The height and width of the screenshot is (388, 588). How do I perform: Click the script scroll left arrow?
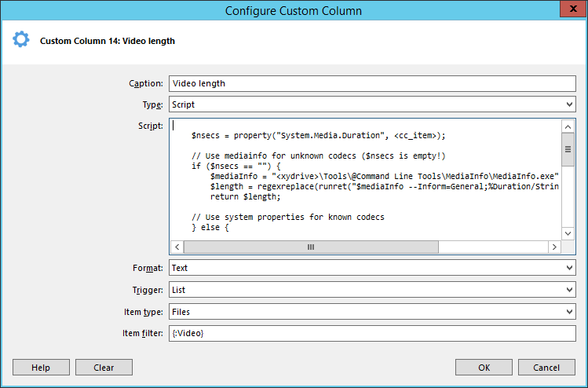(177, 247)
